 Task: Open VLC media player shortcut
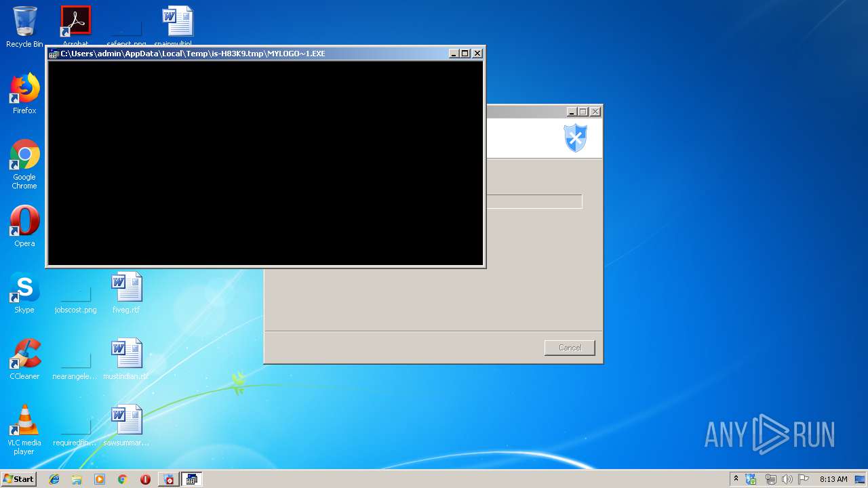tap(24, 430)
